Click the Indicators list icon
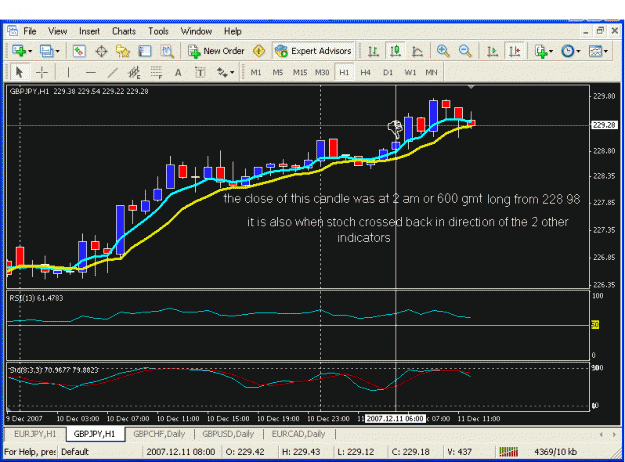625x462 pixels. click(541, 51)
